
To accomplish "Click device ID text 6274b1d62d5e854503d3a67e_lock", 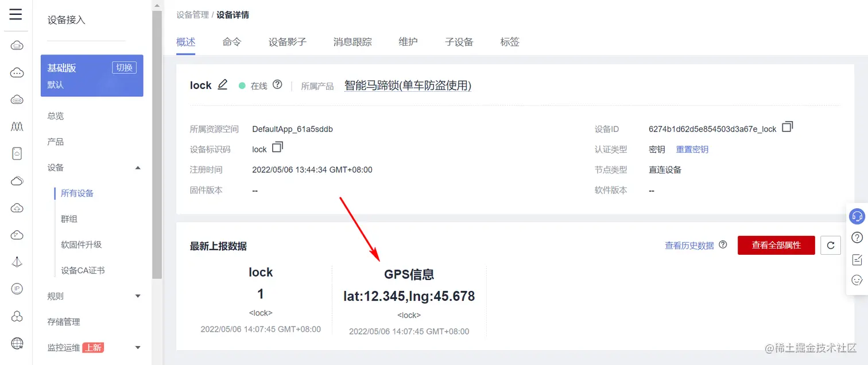I will pyautogui.click(x=712, y=129).
